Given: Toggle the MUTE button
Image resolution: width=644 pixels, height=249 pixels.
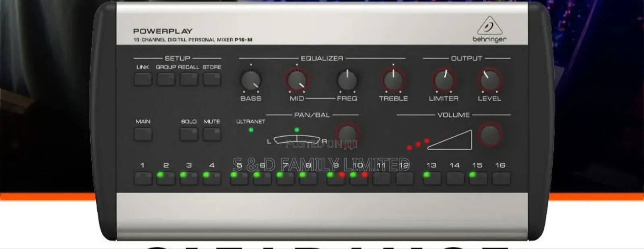Looking at the screenshot, I should pyautogui.click(x=212, y=134).
